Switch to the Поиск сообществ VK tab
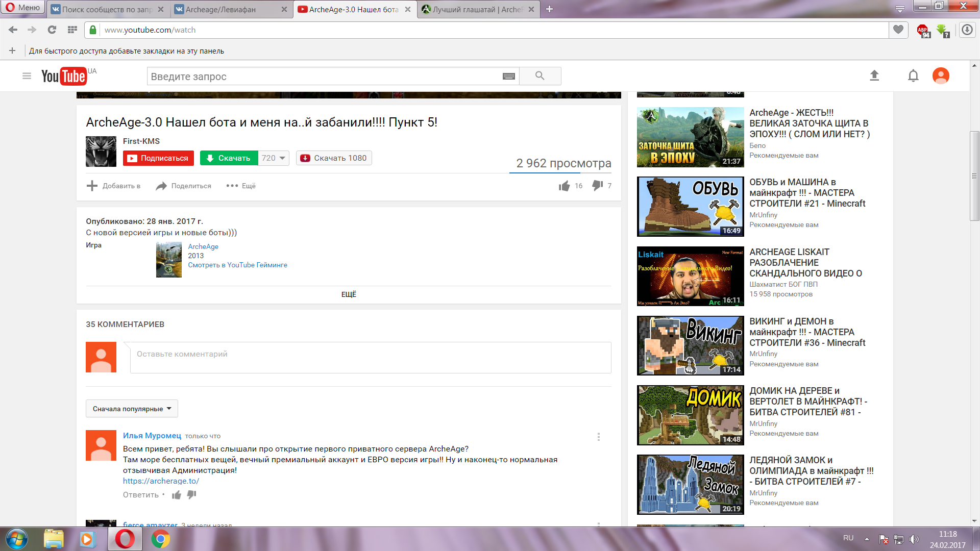Screen dimensions: 980x551 (107, 9)
